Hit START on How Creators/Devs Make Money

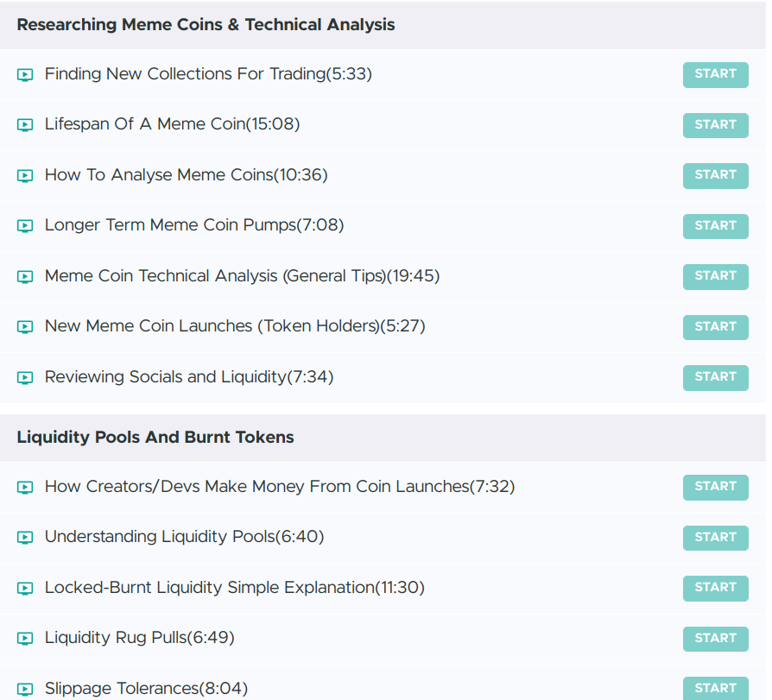[715, 487]
